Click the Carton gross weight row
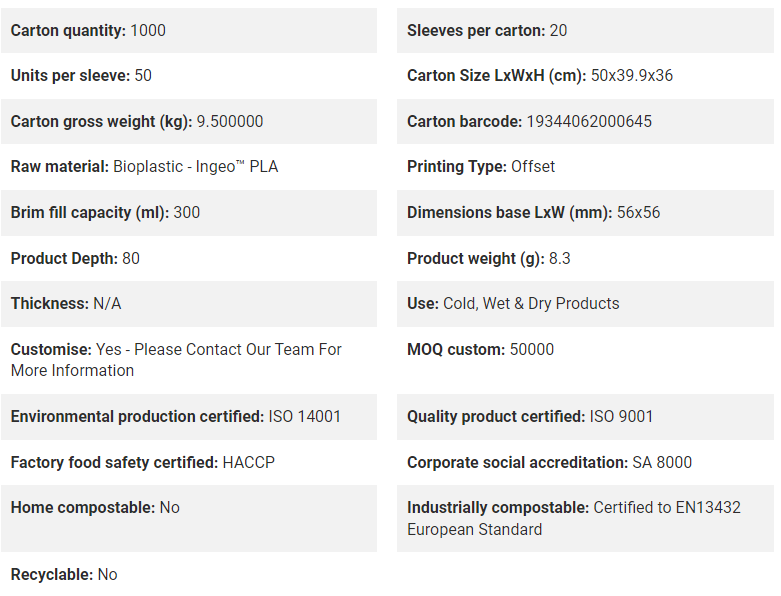This screenshot has width=781, height=596. point(189,121)
